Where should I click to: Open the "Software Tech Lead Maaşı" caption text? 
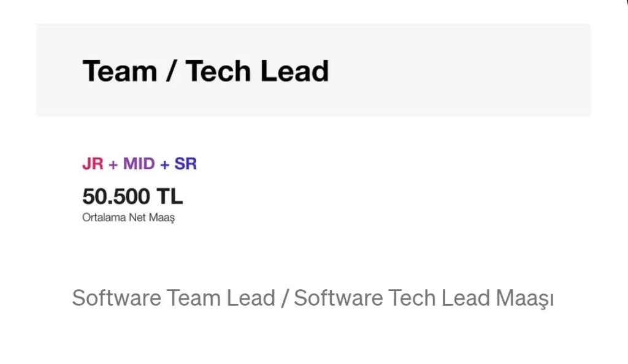tap(424, 298)
